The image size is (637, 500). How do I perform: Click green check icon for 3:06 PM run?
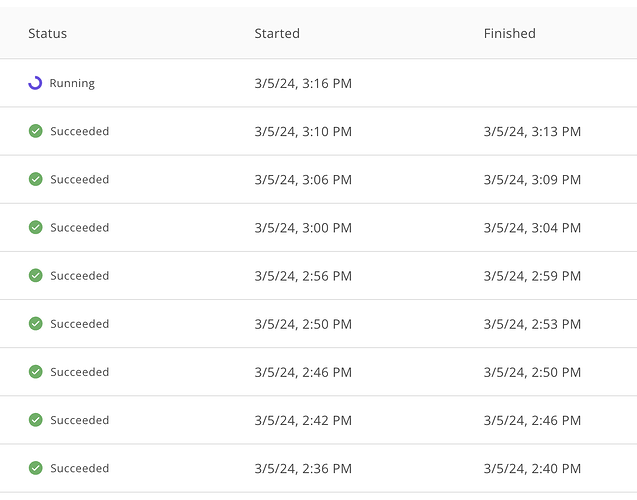coord(36,179)
